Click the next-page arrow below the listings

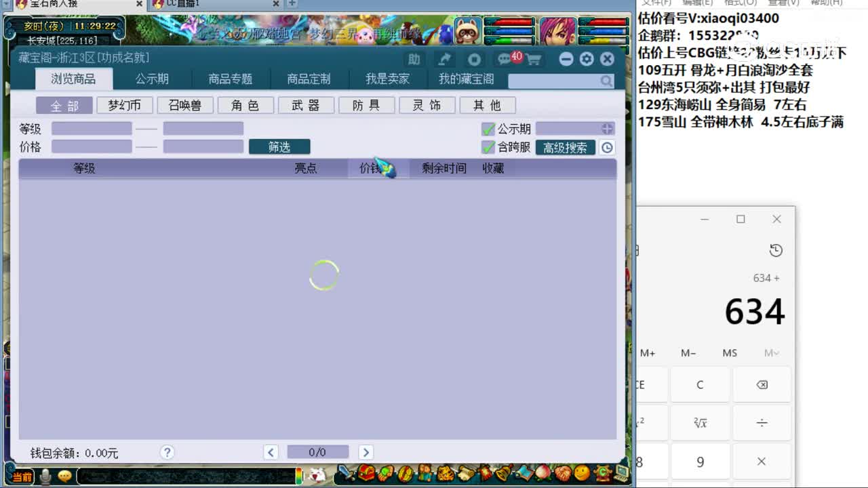[366, 452]
